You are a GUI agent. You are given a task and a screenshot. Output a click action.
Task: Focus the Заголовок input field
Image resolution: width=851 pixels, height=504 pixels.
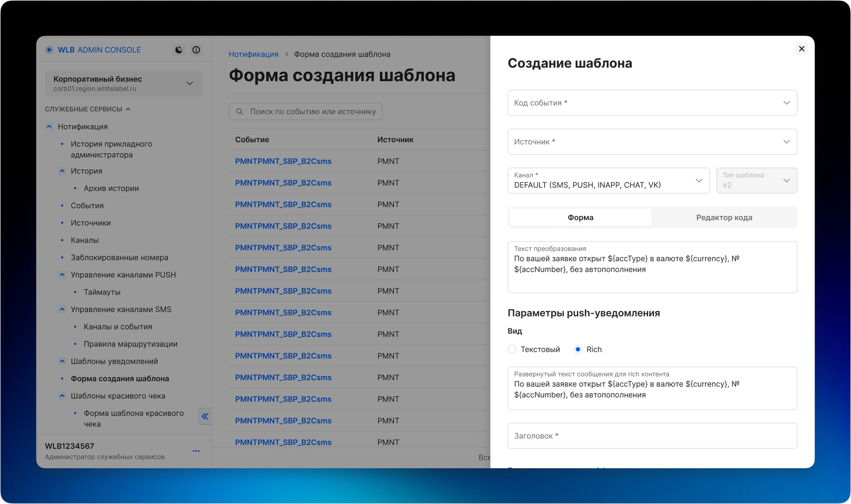point(652,436)
